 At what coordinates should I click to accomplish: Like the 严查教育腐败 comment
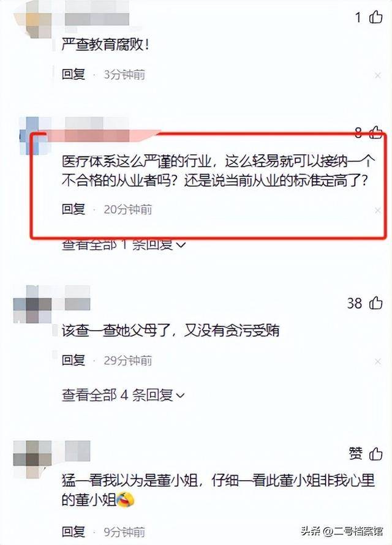pos(375,17)
